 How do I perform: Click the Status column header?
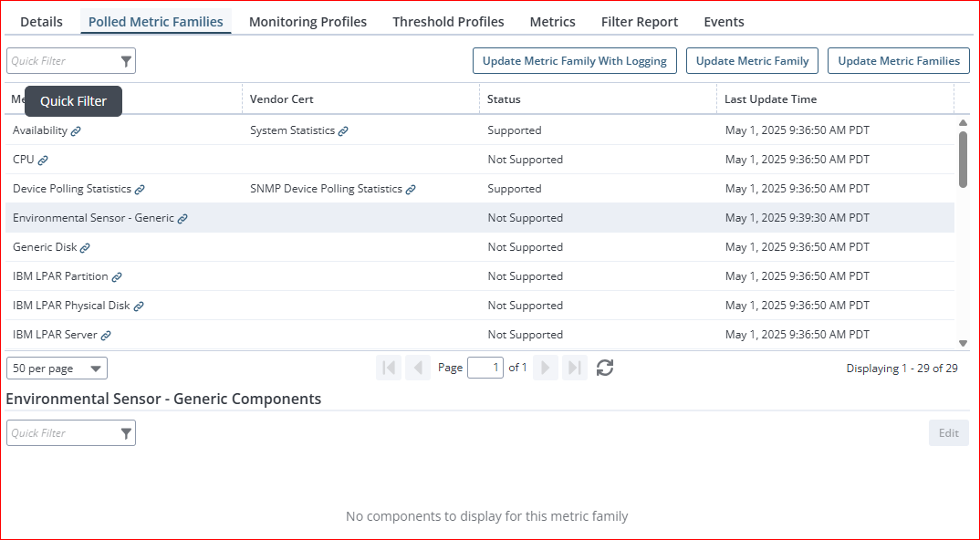coord(504,99)
